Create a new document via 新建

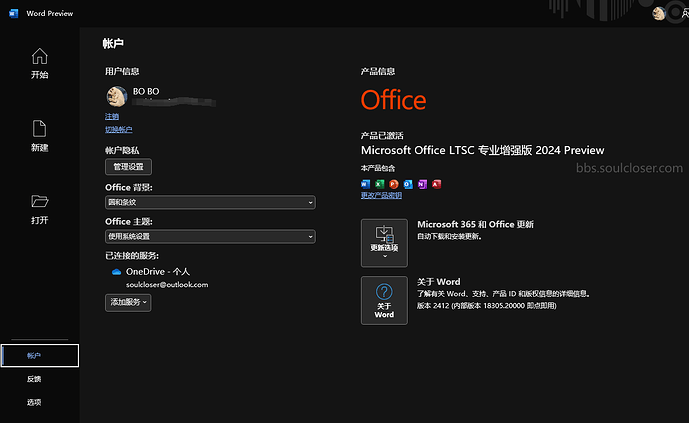40,136
